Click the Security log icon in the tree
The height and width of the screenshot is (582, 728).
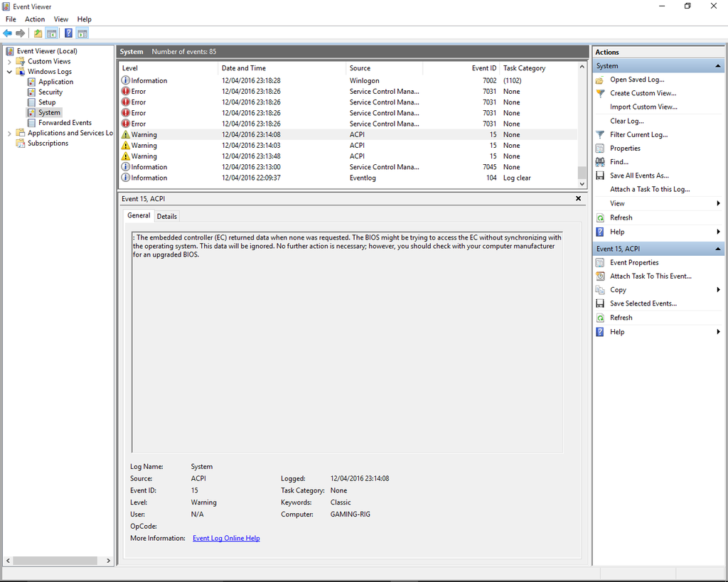point(31,92)
